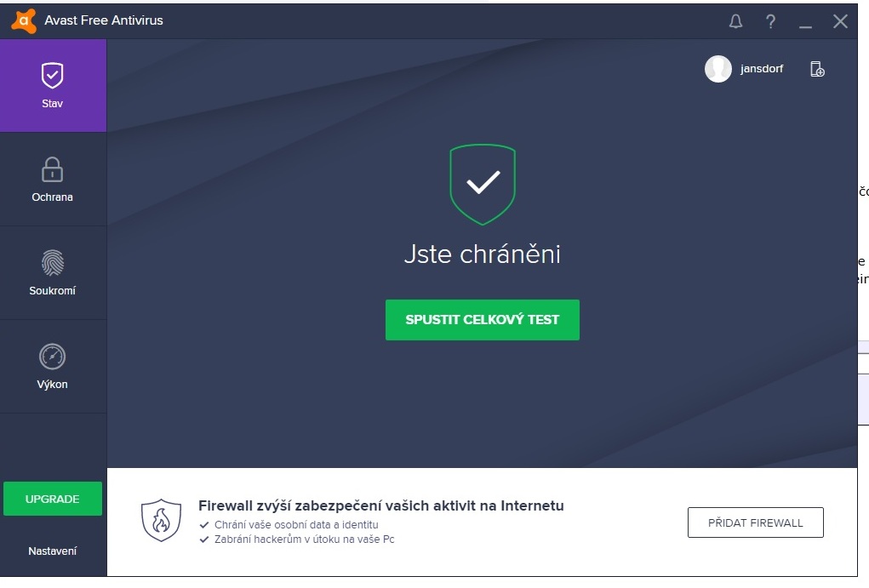
Task: Open the notifications bell icon
Action: click(735, 21)
